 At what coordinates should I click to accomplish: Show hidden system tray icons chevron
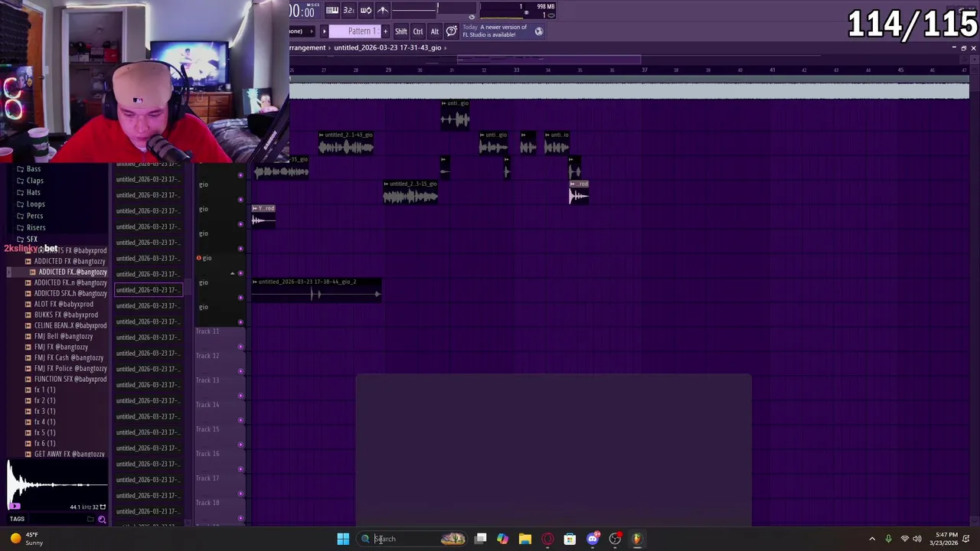872,539
